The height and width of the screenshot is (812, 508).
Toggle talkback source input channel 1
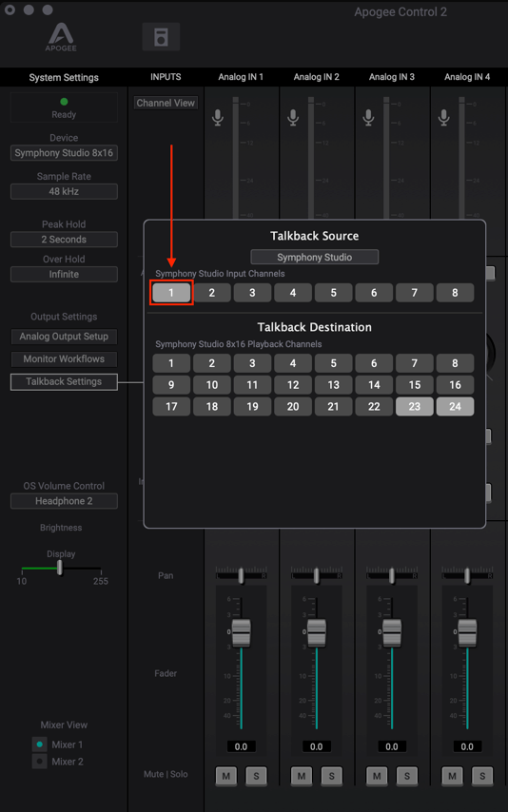[171, 293]
